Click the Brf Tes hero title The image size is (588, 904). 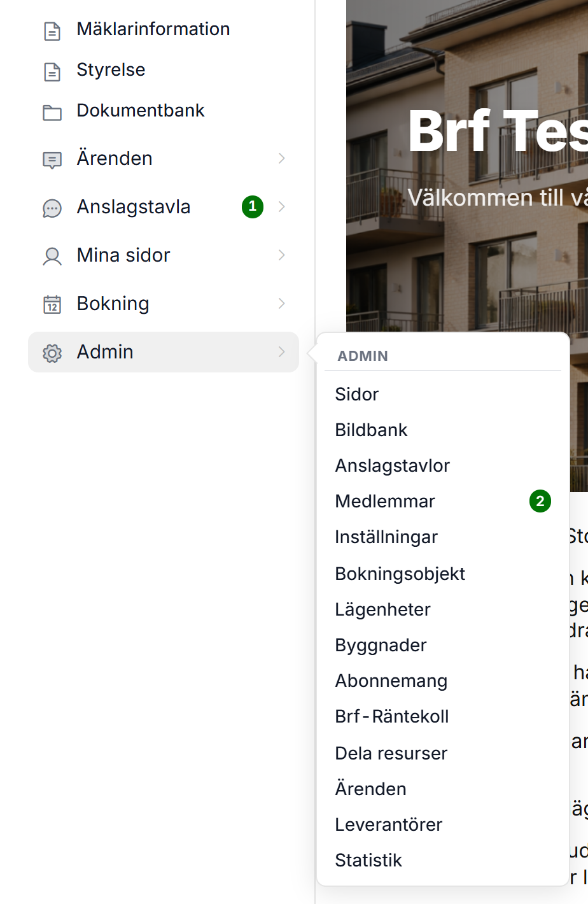pos(498,131)
